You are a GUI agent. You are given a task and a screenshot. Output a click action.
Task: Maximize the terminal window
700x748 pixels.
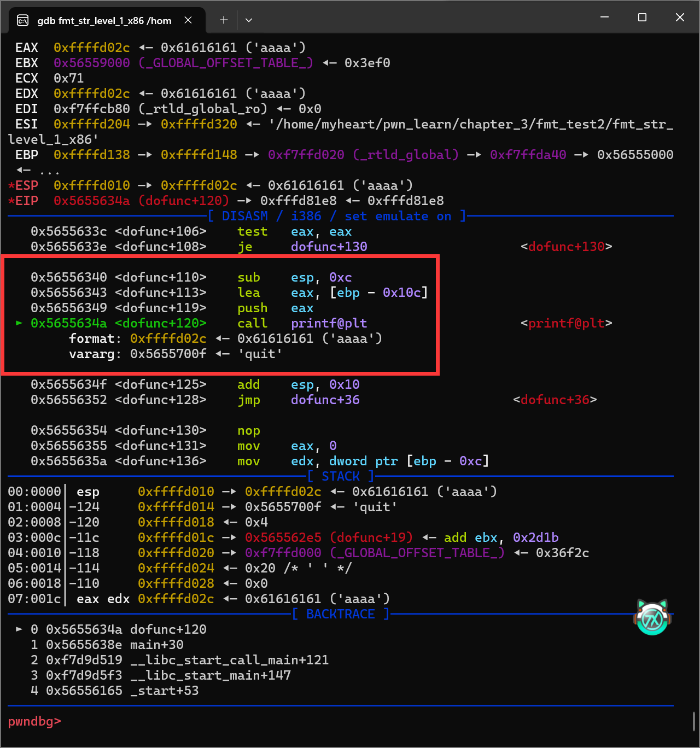pos(642,17)
